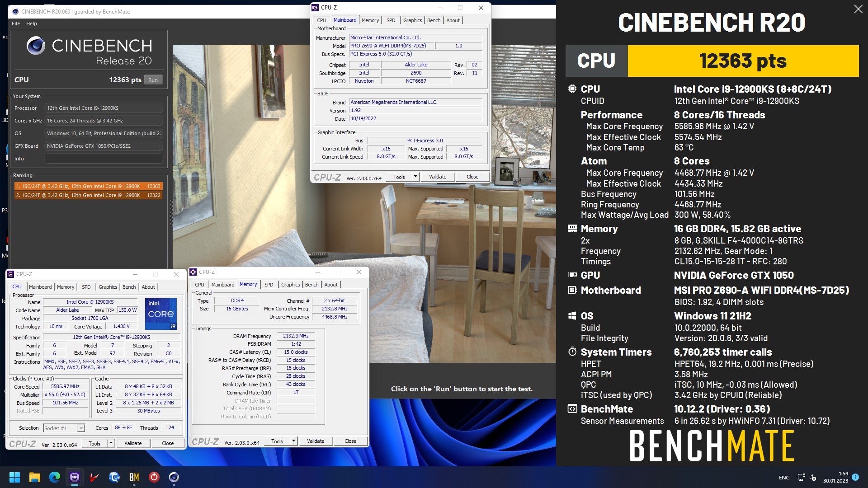Click the Processor field 12th Gen i9-12900KS
868x488 pixels.
(x=104, y=108)
